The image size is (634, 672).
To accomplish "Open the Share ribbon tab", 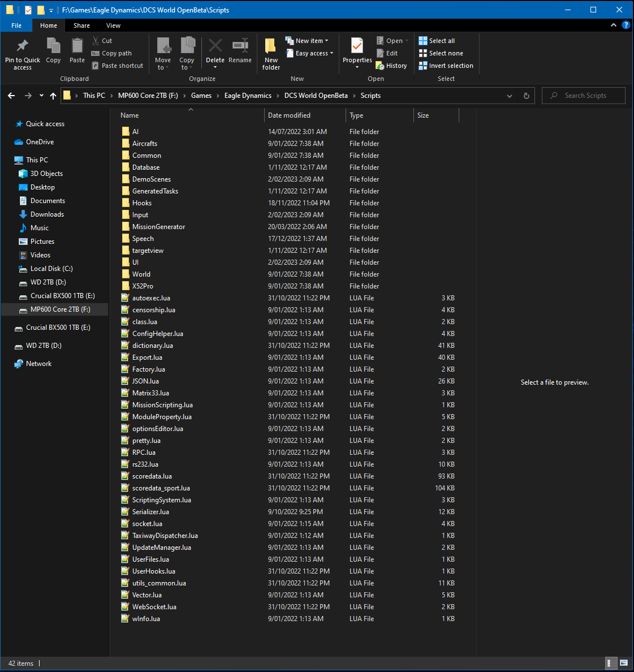I will (x=81, y=25).
